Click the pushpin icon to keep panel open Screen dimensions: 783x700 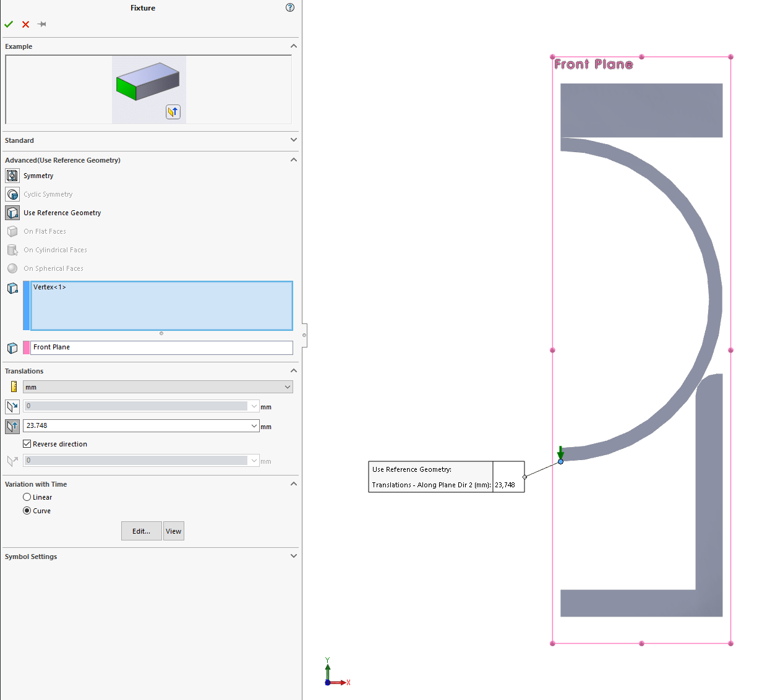point(42,25)
